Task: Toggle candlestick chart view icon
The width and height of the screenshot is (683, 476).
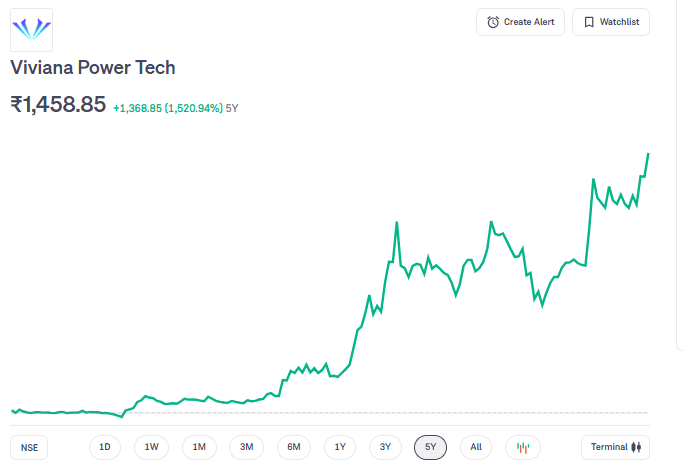Action: point(523,447)
